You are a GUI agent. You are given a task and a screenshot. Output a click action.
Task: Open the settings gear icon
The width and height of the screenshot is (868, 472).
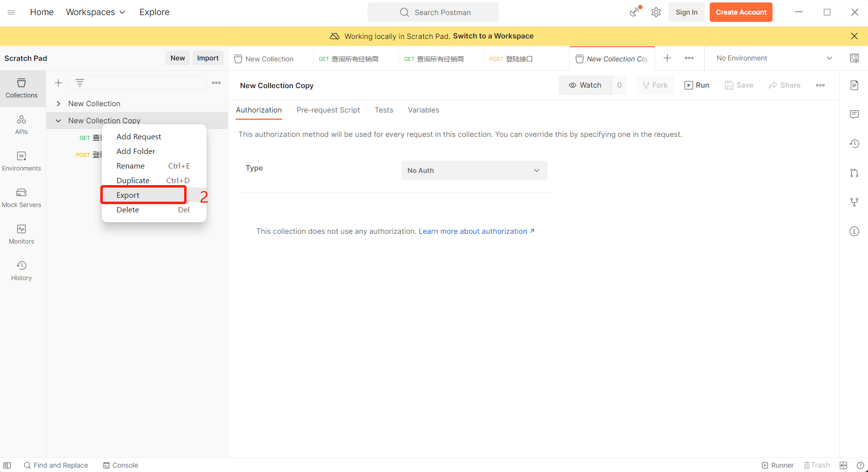pyautogui.click(x=656, y=12)
